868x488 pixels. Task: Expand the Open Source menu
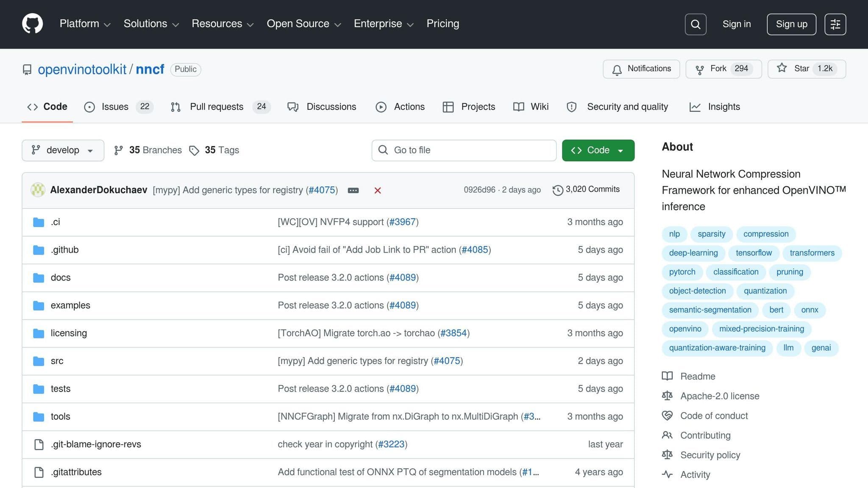coord(303,24)
